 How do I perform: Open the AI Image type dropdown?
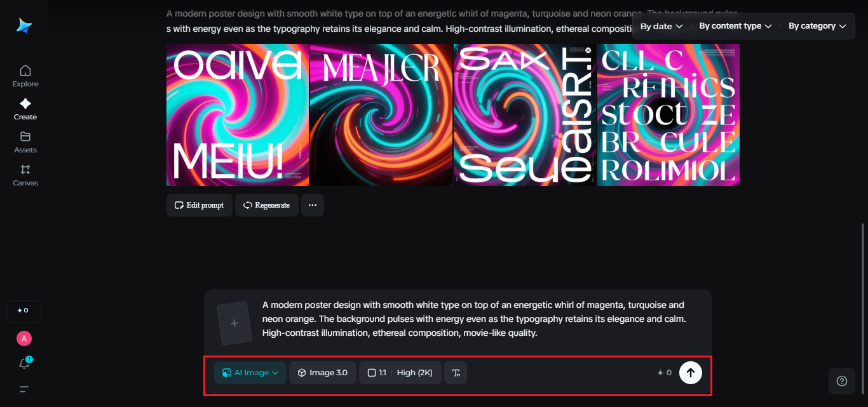point(250,373)
